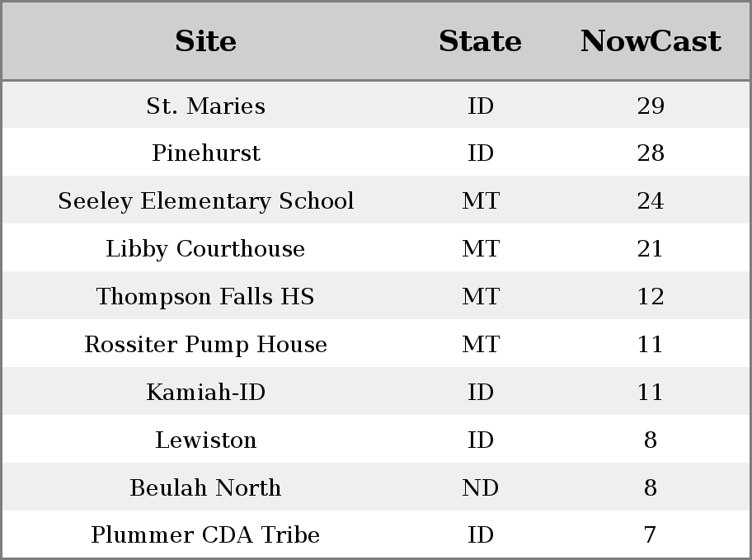
Task: Click the NowCast value 29
Action: (651, 106)
